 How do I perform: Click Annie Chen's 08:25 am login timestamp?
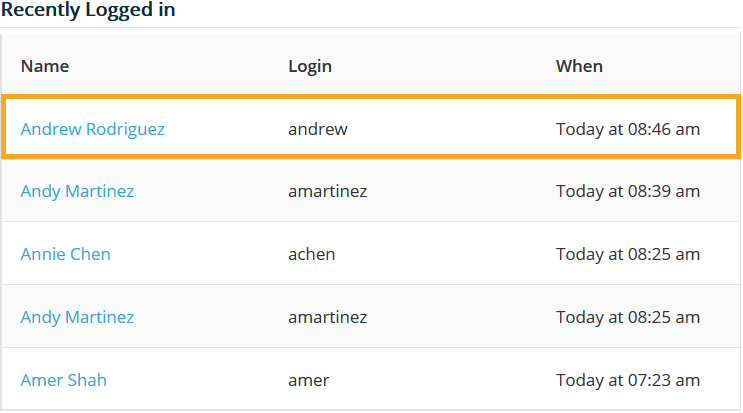pyautogui.click(x=627, y=254)
